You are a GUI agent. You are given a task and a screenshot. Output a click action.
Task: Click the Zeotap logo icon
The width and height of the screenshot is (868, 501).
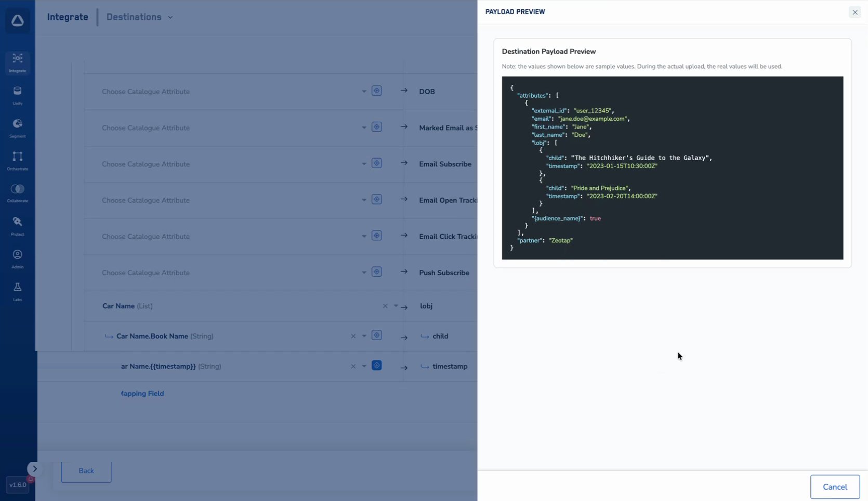coord(17,21)
